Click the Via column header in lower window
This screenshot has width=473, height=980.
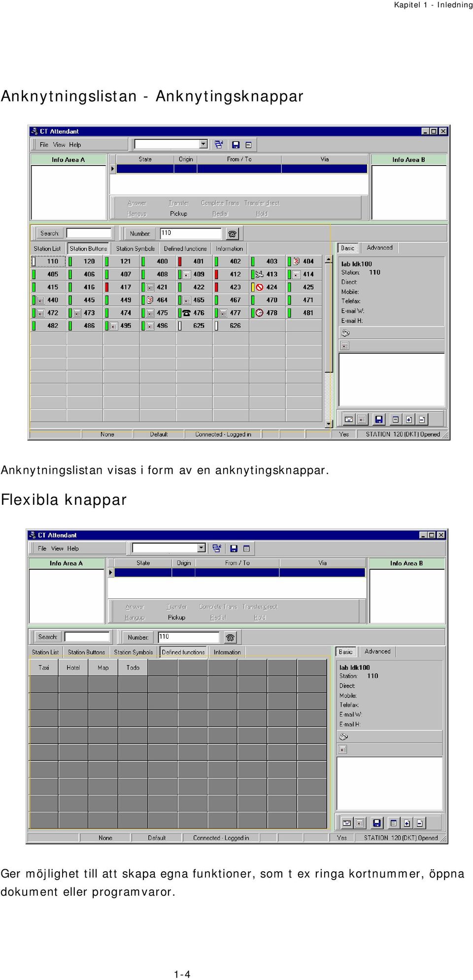click(323, 563)
